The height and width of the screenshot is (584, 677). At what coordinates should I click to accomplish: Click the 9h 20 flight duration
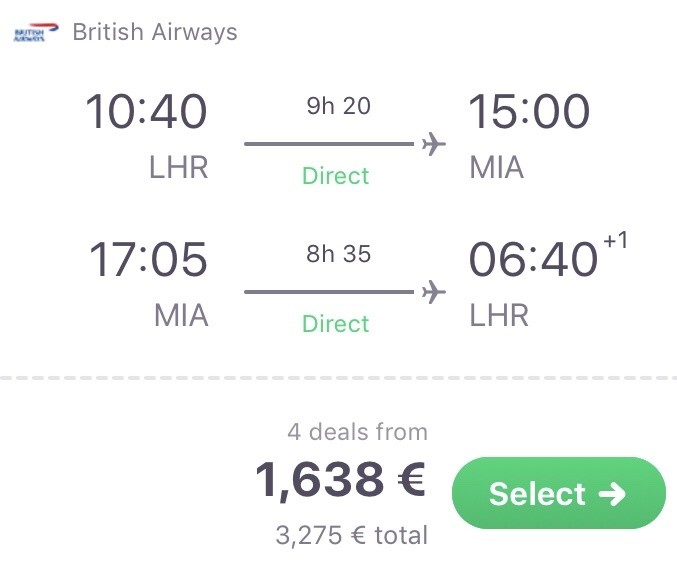[338, 107]
